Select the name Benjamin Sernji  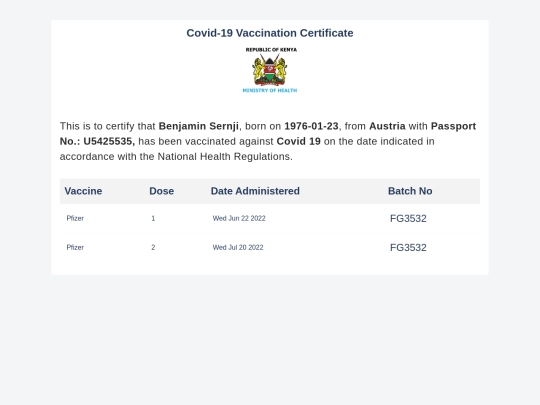pos(198,126)
